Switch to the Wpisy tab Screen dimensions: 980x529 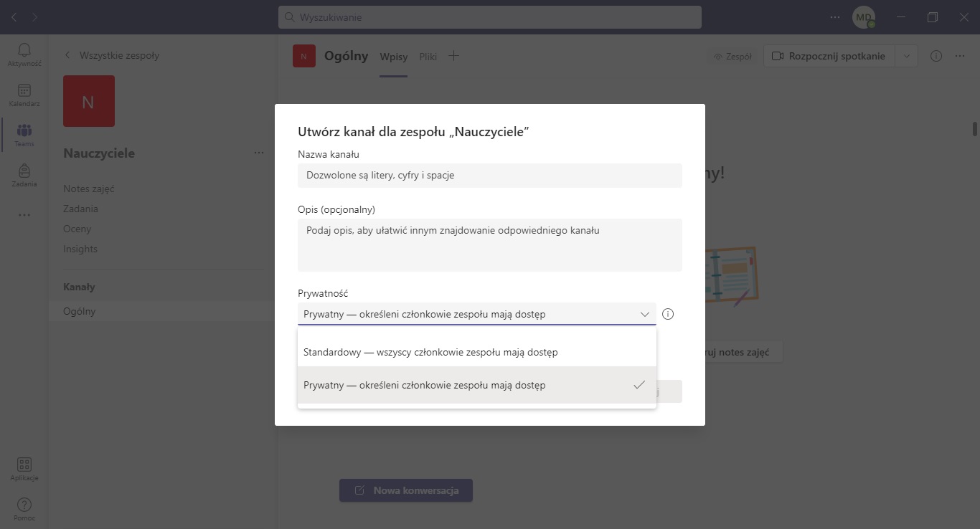coord(394,56)
